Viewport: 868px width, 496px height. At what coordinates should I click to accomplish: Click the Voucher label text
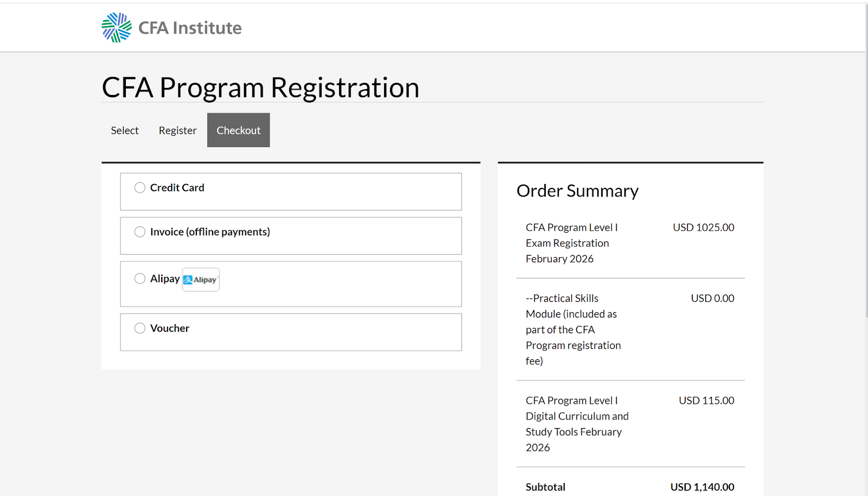coord(170,328)
